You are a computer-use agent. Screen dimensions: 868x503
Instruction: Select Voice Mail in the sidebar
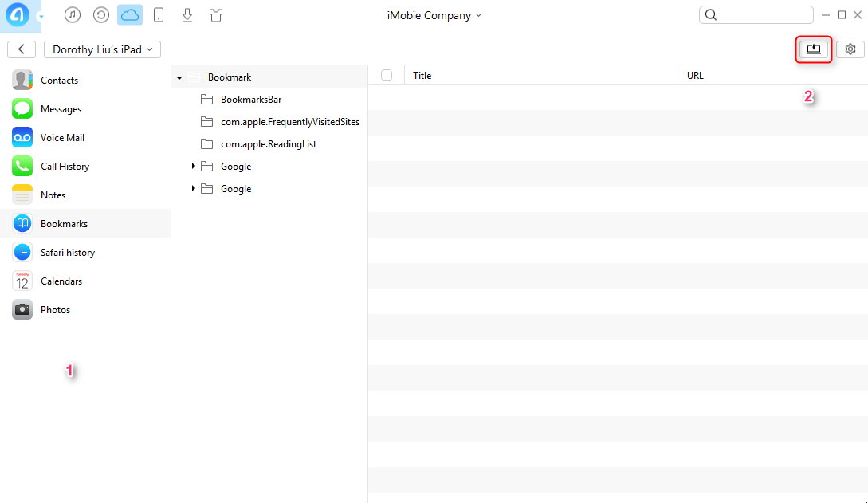pos(85,138)
